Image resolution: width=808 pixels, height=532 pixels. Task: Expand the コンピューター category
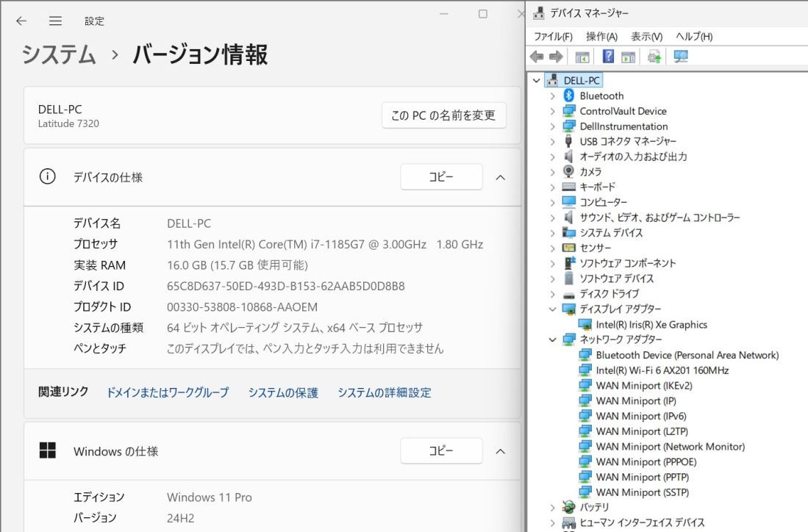click(552, 202)
